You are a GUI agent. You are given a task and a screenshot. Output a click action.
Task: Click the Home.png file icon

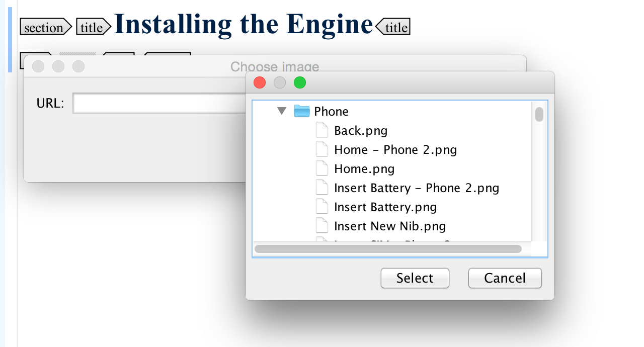322,168
